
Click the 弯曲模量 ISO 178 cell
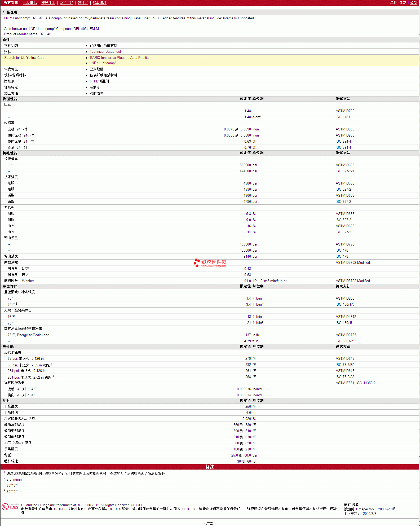[x=342, y=251]
